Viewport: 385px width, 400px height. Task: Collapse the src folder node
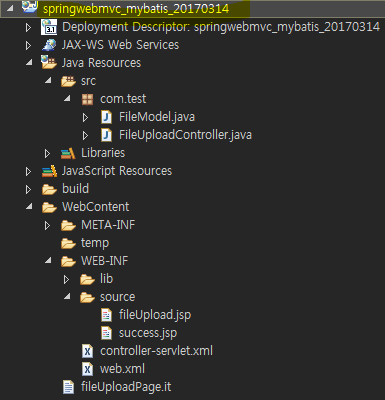click(x=48, y=80)
